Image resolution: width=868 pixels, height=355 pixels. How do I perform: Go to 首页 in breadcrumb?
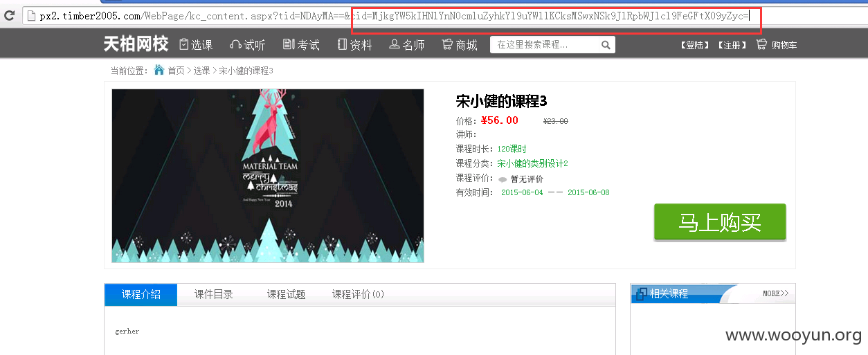[177, 71]
